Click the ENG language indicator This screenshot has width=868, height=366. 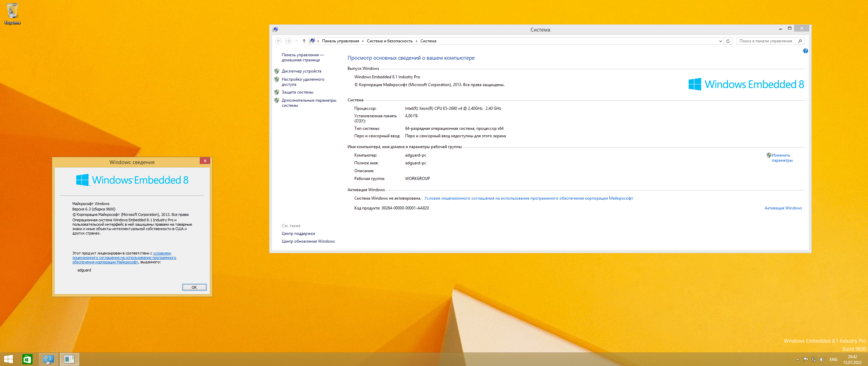(x=833, y=360)
